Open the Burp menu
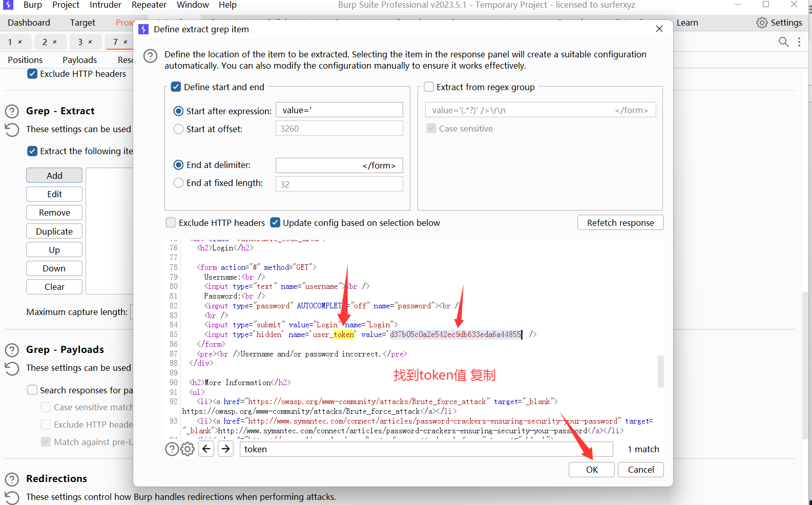 (x=33, y=5)
